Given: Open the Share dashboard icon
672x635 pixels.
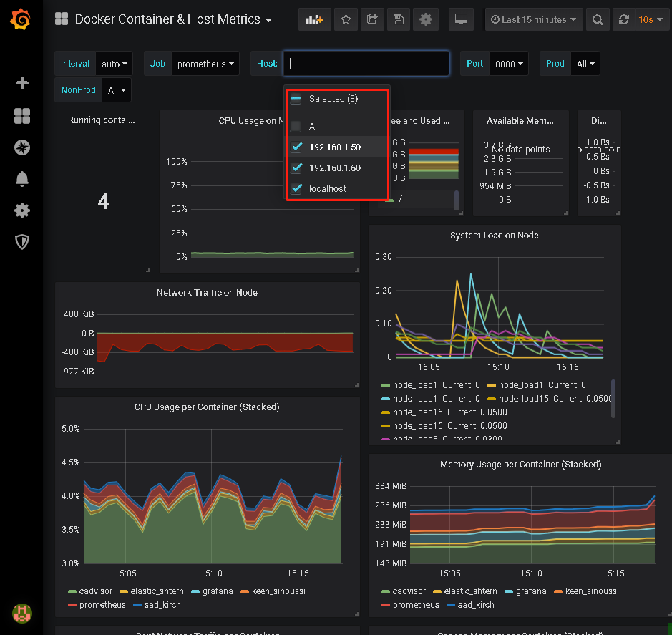Looking at the screenshot, I should tap(372, 19).
